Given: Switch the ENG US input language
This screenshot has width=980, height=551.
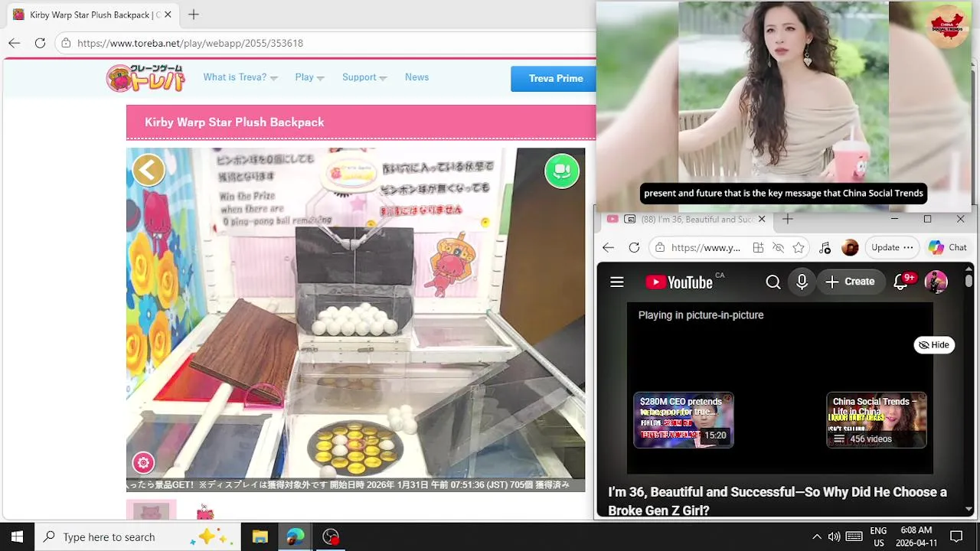Looking at the screenshot, I should (878, 537).
